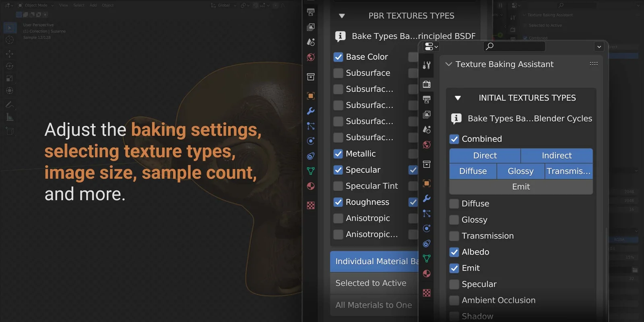Click info icon next to Bake Types Blender Cycles

coord(456,118)
